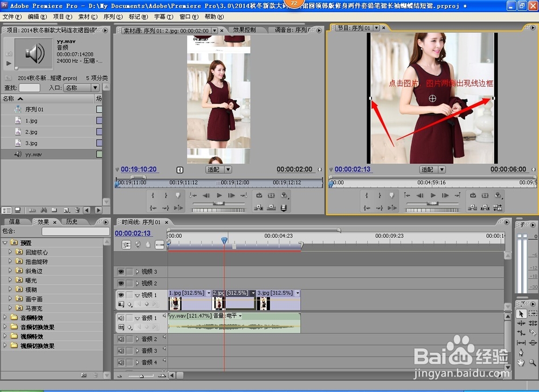Toggle lock box on 视频 3 track
This screenshot has height=392, width=539.
click(x=129, y=272)
